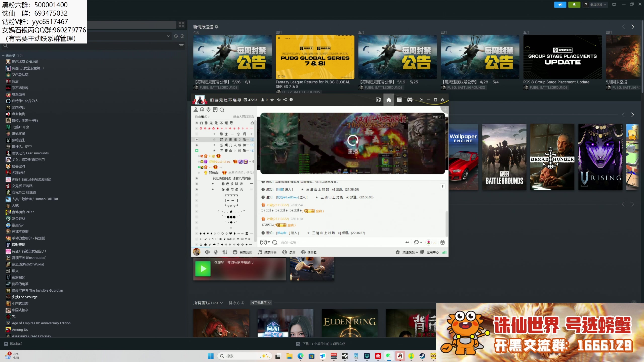Open File Explorer from taskbar
Viewport: 644px width, 362px height.
289,356
